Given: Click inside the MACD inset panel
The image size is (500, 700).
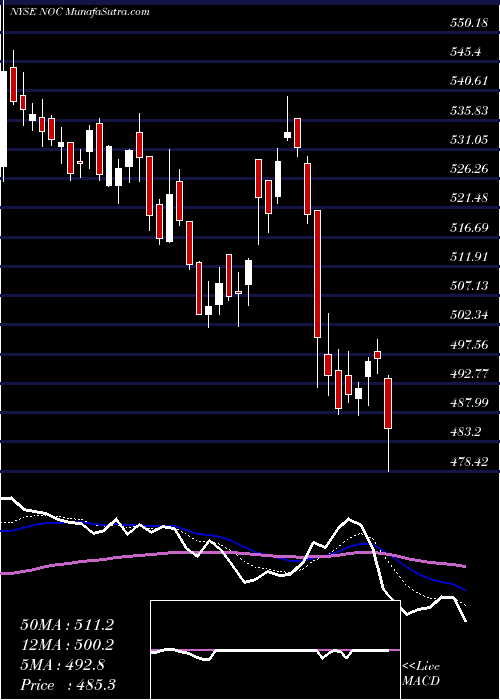Looking at the screenshot, I should coord(275,650).
